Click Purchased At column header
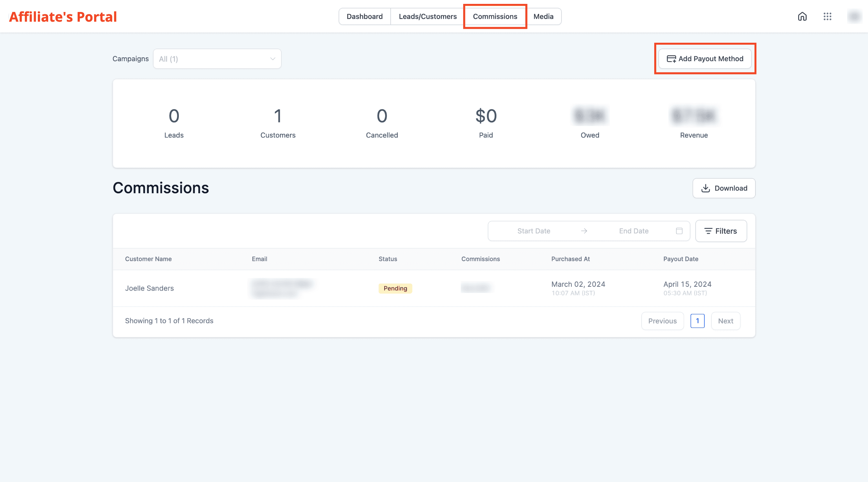 click(570, 259)
